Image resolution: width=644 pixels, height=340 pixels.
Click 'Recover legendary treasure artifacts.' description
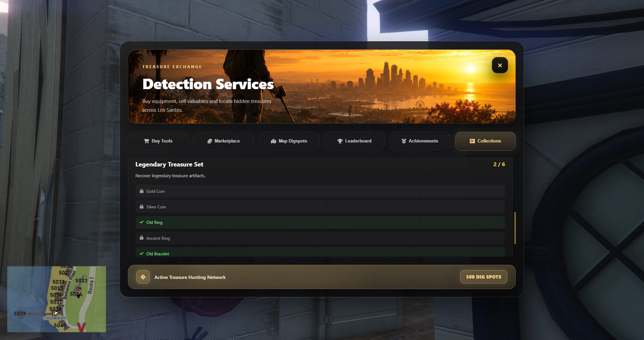coord(170,176)
